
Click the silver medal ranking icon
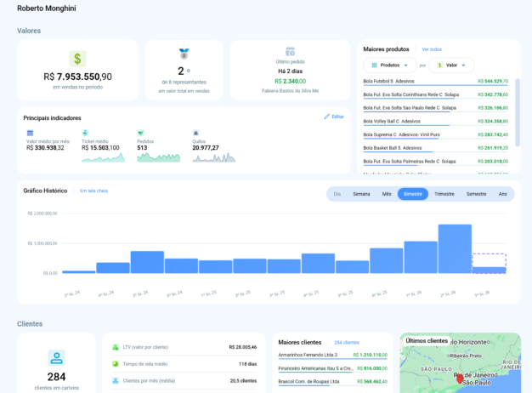point(184,54)
